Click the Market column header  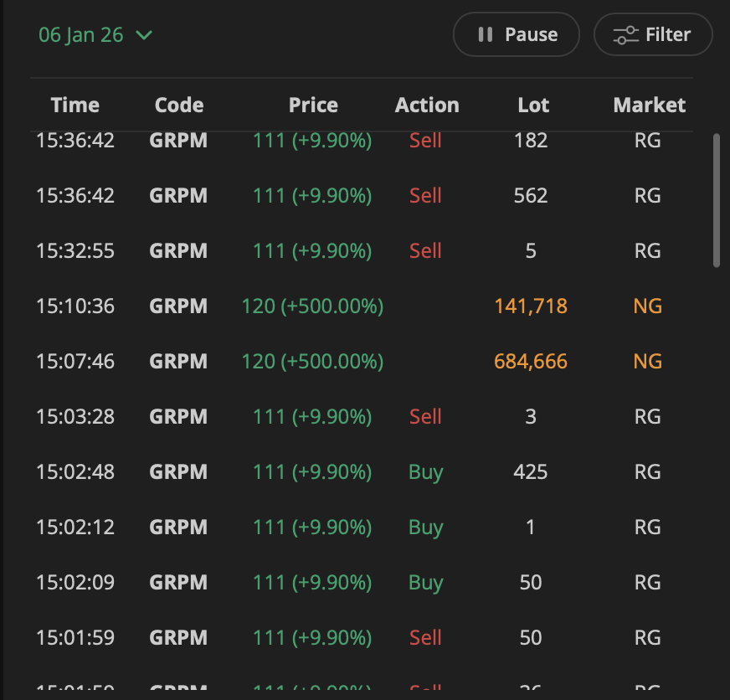click(649, 105)
